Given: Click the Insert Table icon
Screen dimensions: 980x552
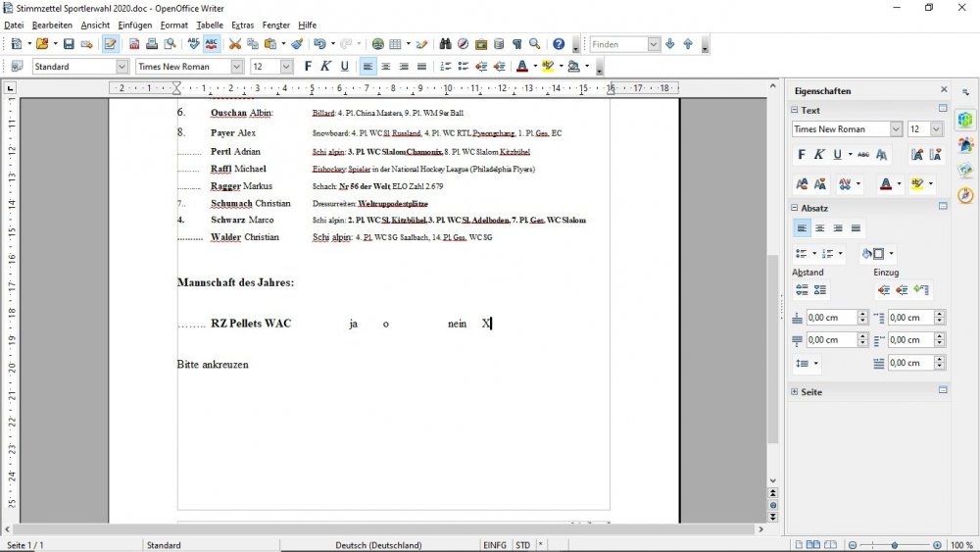Looking at the screenshot, I should [x=396, y=44].
